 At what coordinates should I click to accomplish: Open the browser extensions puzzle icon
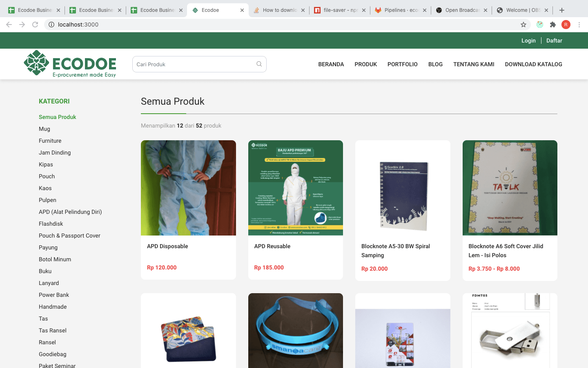(x=553, y=25)
